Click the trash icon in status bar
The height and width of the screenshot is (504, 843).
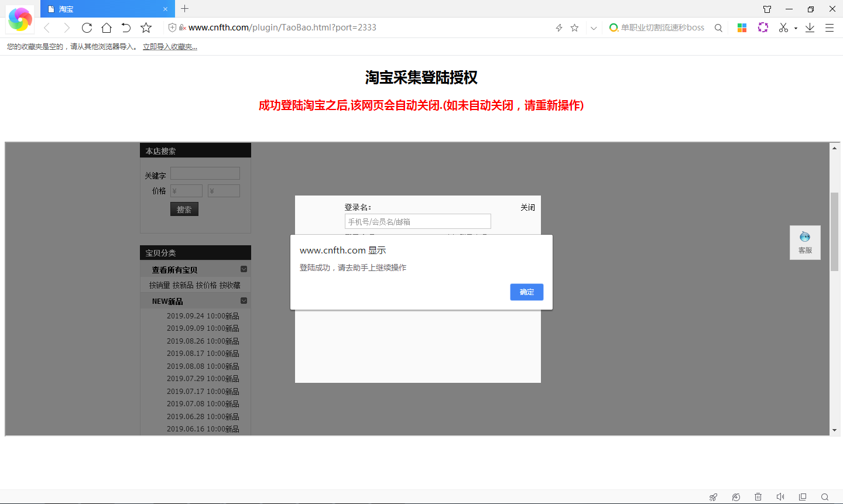(x=758, y=497)
